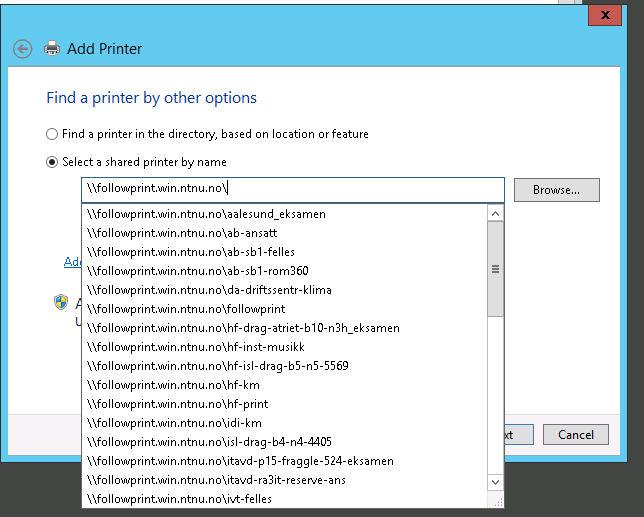644x517 pixels.
Task: Select shared printer by name radio button
Action: coord(52,162)
